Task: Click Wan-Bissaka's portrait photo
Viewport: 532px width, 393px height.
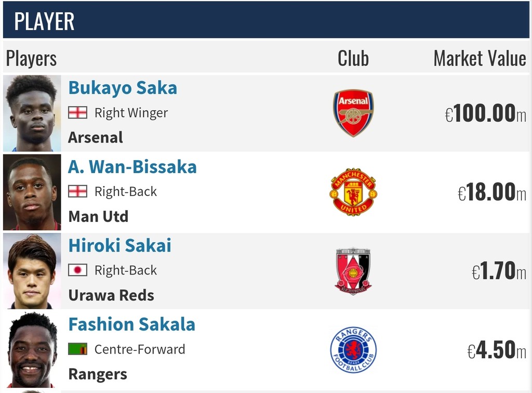Action: 32,192
